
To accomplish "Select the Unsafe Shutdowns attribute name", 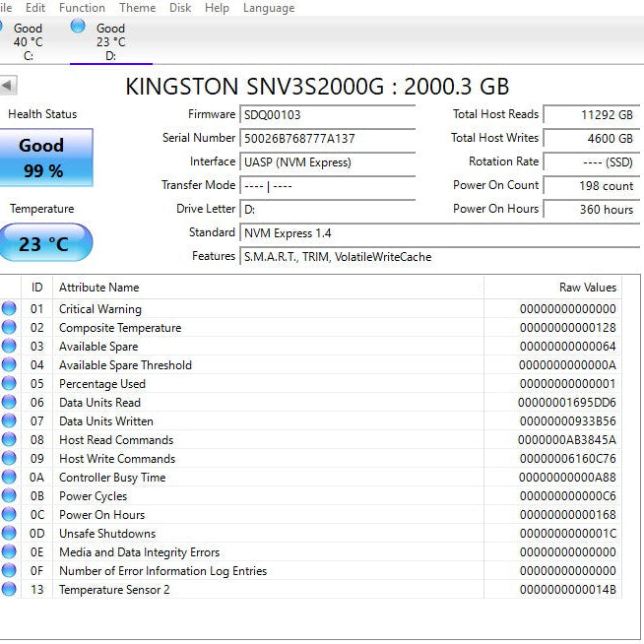I will [x=107, y=534].
